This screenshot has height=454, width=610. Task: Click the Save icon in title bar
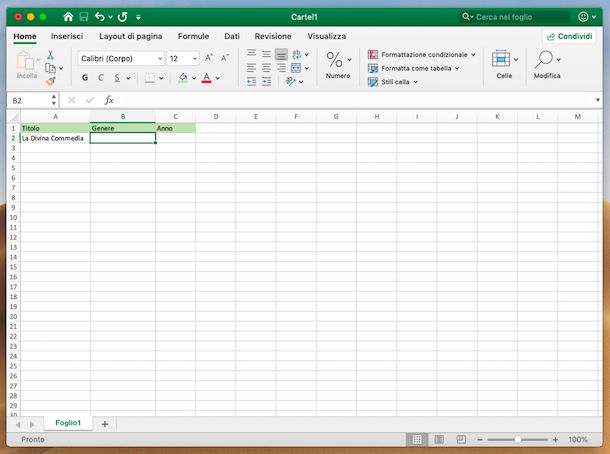click(x=83, y=17)
